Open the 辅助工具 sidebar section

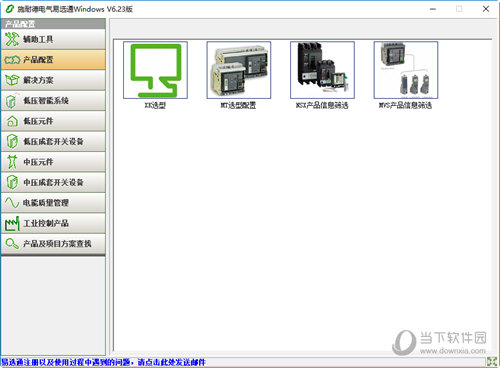click(53, 39)
